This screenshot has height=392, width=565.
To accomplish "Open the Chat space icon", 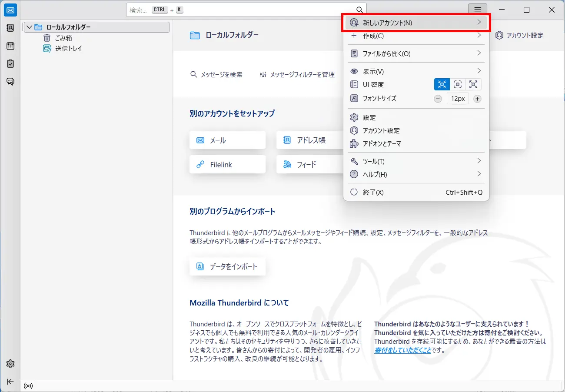I will (x=10, y=81).
